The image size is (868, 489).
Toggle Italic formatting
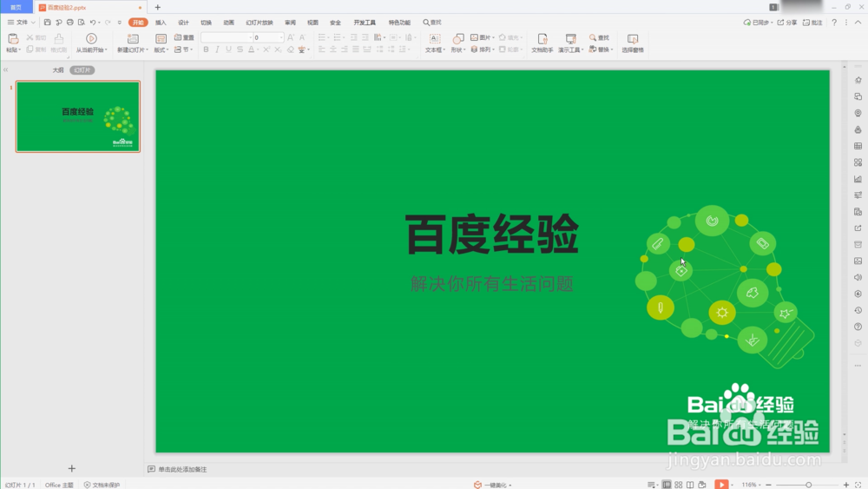(217, 50)
